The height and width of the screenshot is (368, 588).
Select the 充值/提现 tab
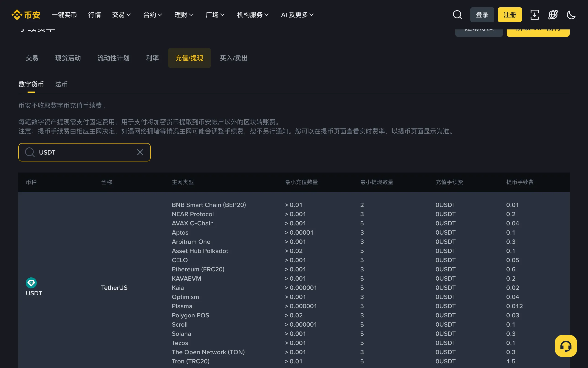(x=189, y=58)
